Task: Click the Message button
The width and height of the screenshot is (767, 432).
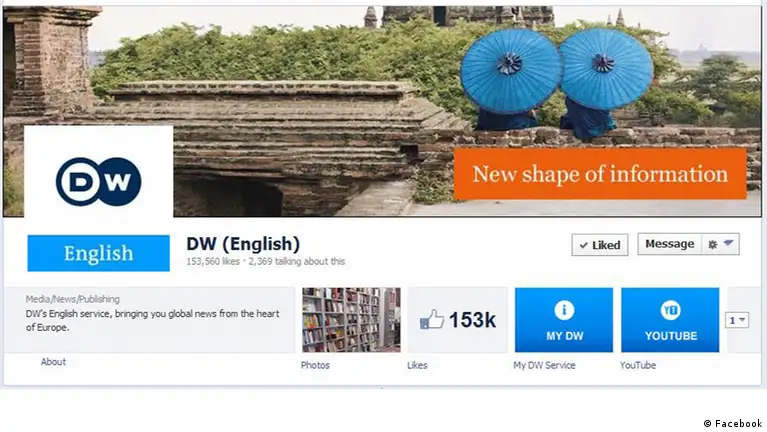Action: (x=669, y=244)
